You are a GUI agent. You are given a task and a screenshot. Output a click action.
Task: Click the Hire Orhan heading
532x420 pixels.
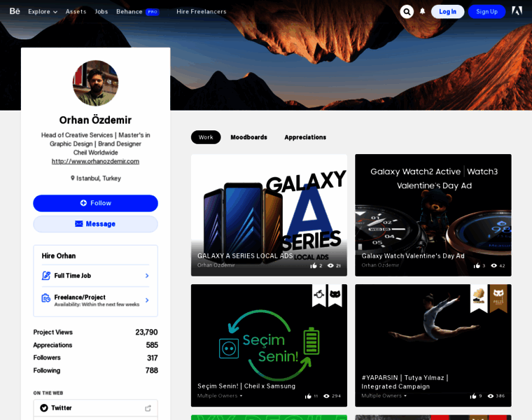59,255
